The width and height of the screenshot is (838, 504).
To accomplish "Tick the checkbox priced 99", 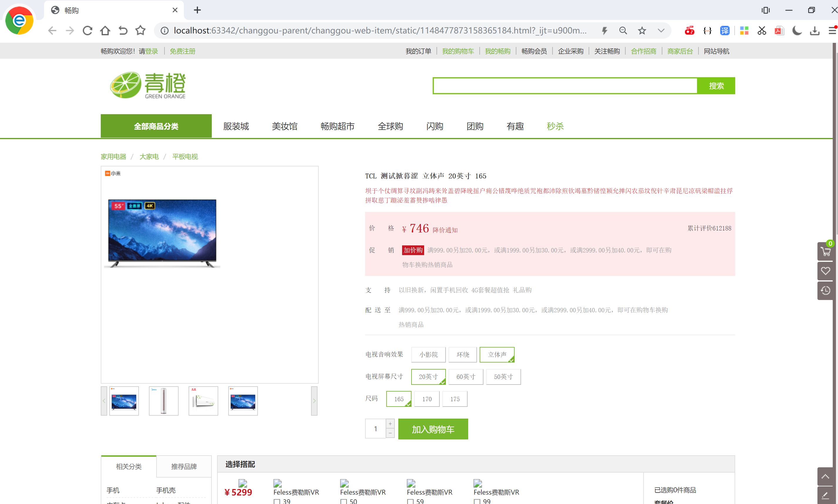I will click(x=477, y=501).
